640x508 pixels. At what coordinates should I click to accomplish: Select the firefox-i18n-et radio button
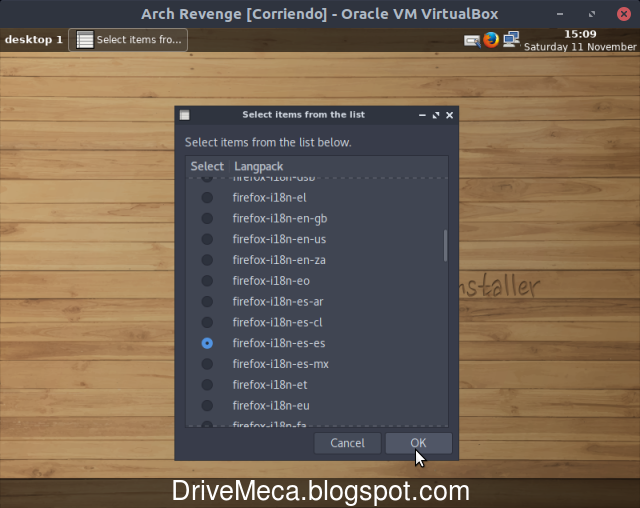click(x=207, y=385)
